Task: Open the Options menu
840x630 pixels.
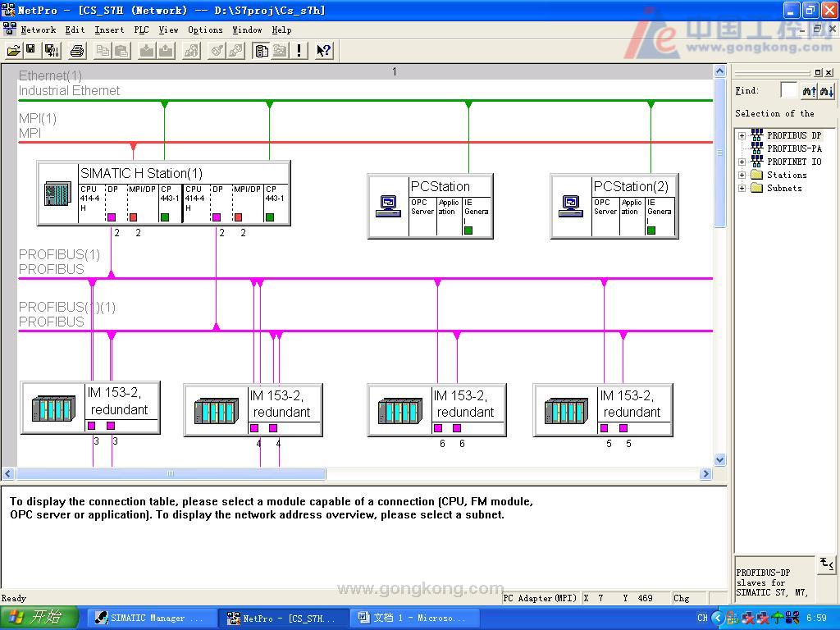Action: [205, 30]
